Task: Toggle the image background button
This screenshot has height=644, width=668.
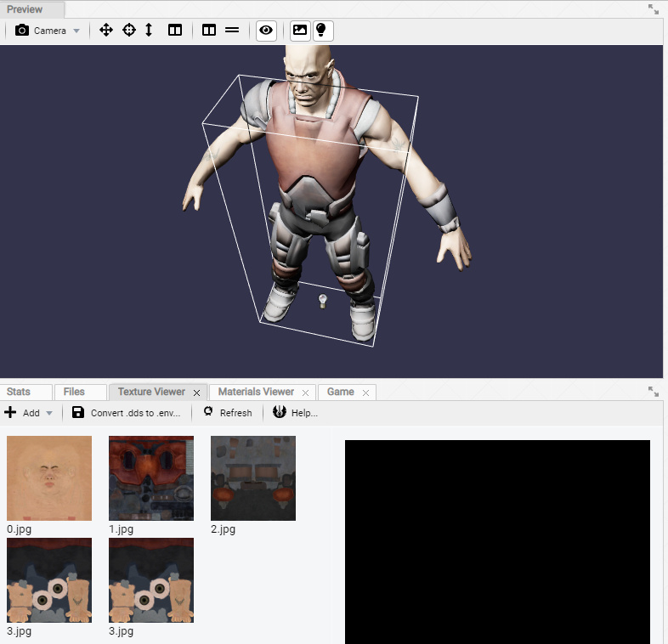Action: pos(300,31)
